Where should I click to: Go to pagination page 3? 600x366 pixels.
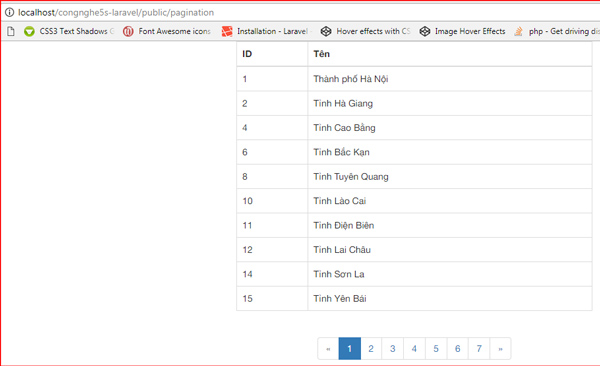(393, 348)
